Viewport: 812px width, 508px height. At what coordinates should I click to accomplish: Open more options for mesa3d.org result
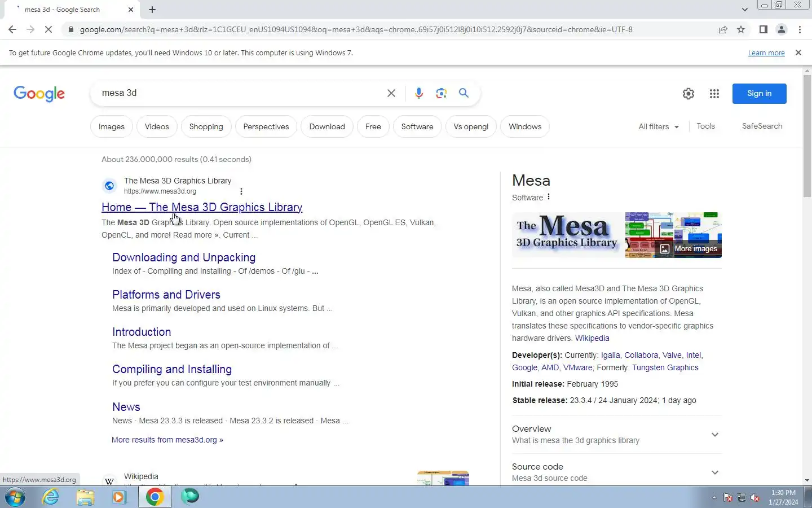(241, 191)
